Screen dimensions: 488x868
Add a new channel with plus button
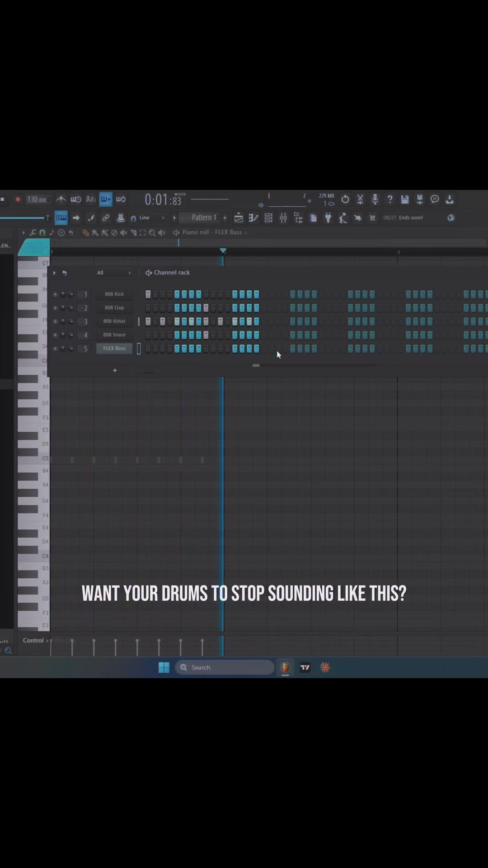click(115, 370)
